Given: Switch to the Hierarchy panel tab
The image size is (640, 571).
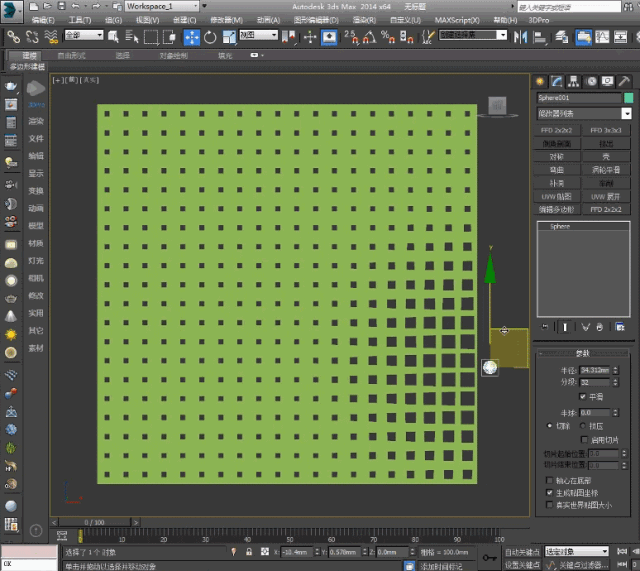Looking at the screenshot, I should click(x=573, y=82).
